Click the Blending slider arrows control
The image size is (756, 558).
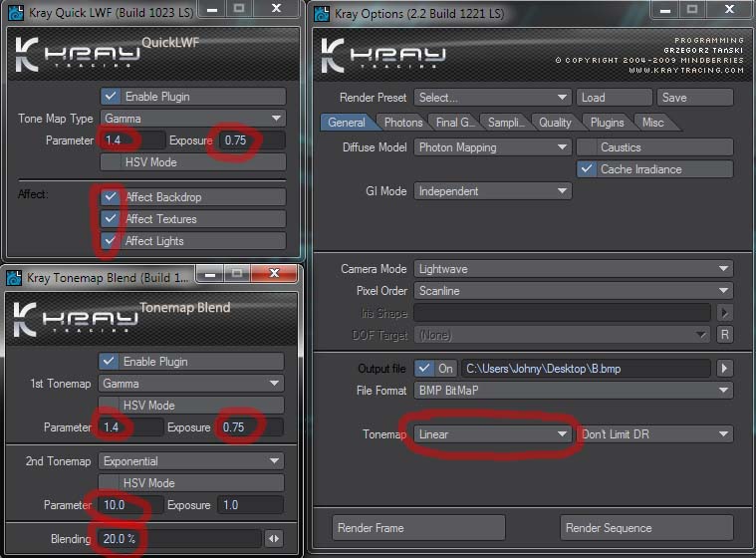[272, 539]
